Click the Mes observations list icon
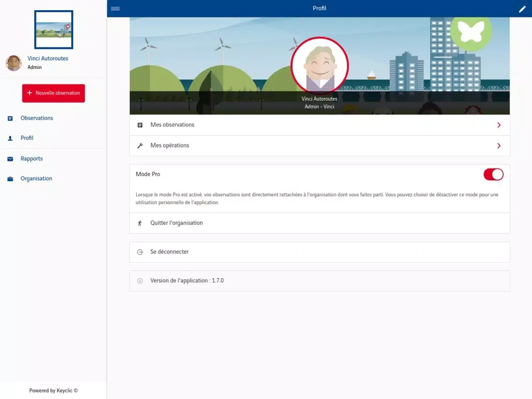532x399 pixels. pyautogui.click(x=140, y=125)
